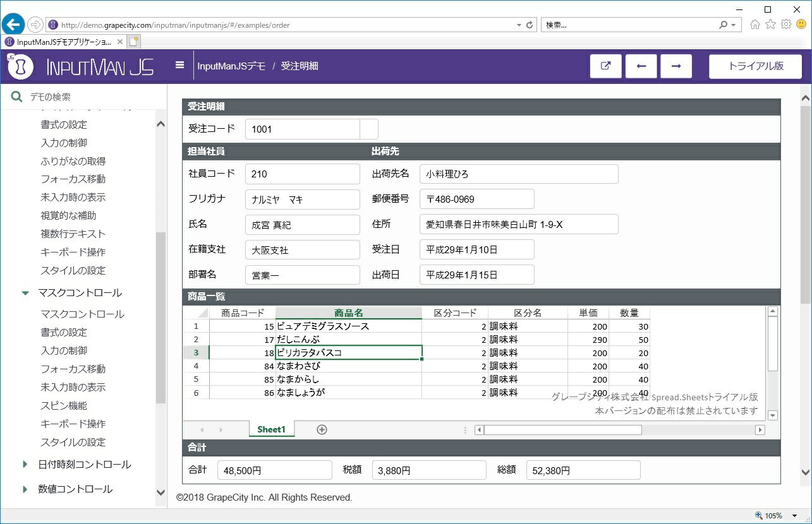Open マスクコントロール sub-item in sidebar
Viewport: 812px width, 524px height.
click(82, 314)
